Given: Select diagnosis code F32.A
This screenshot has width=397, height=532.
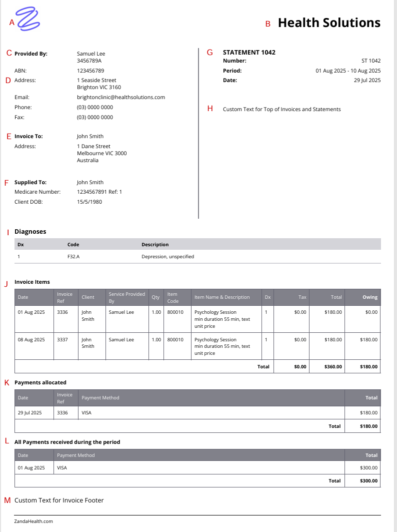Looking at the screenshot, I should [x=73, y=257].
